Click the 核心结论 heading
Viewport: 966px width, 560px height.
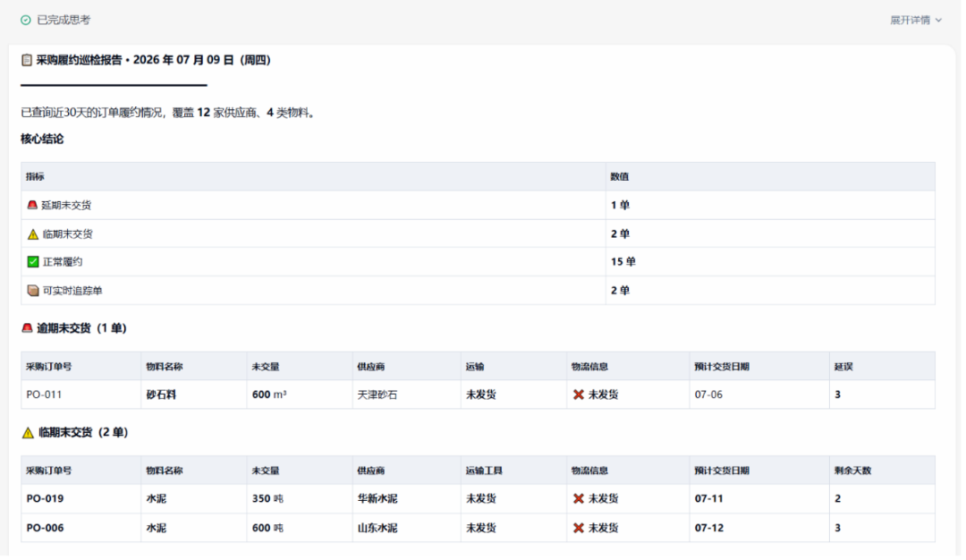pos(42,140)
